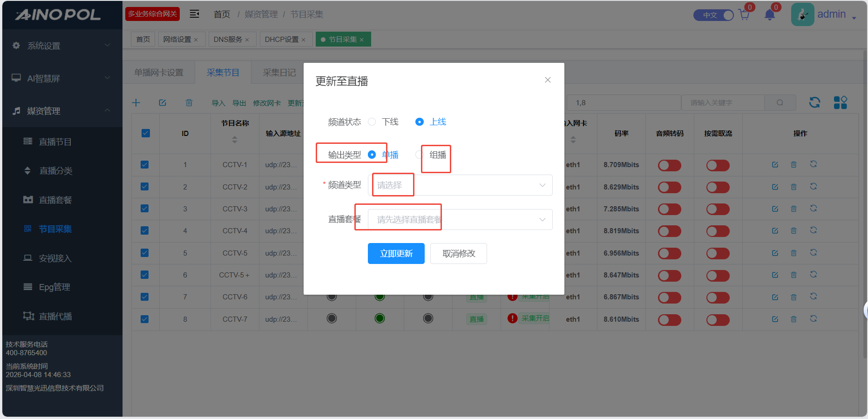
Task: Click the 立即更新 button
Action: [396, 254]
